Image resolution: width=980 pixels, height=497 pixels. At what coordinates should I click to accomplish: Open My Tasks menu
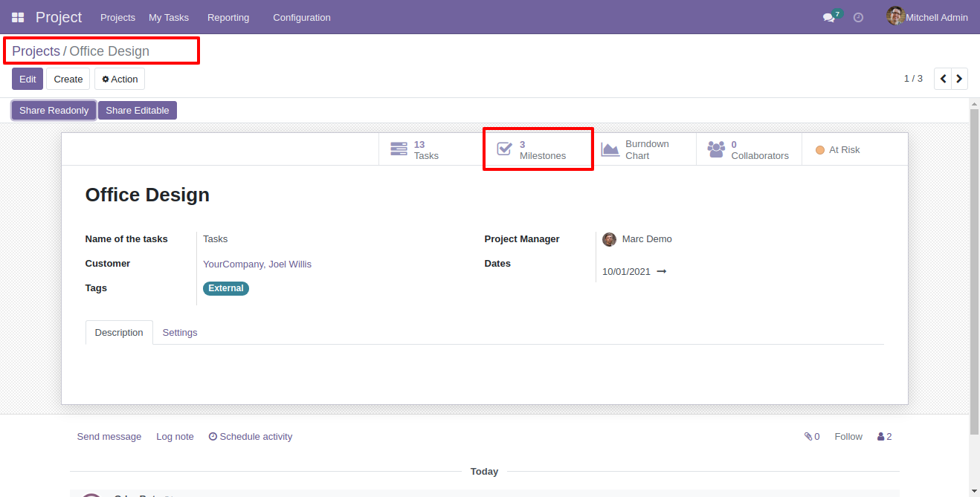(169, 17)
